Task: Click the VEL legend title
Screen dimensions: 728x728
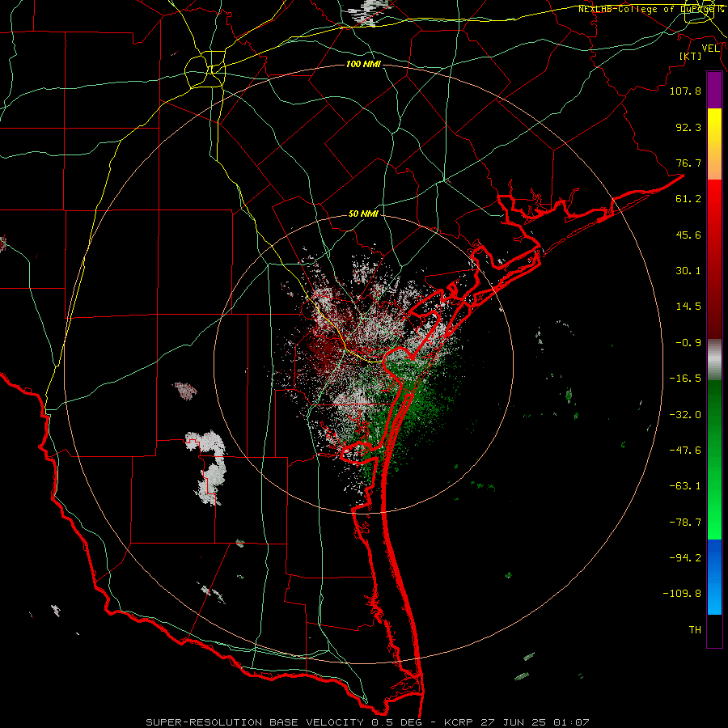Action: tap(711, 49)
